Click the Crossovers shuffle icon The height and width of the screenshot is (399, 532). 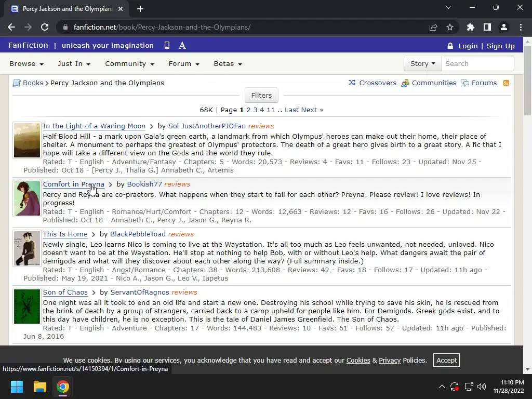point(352,83)
